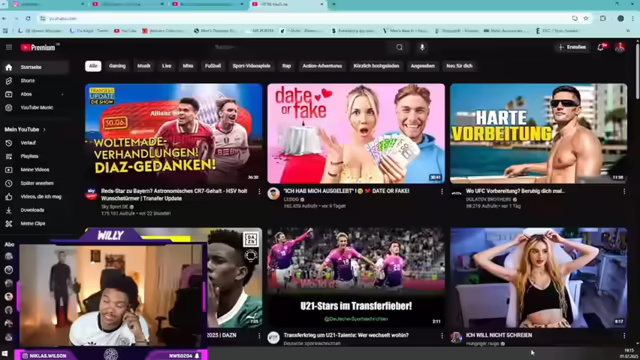Screen dimensions: 640x360
Task: Open the account avatar menu
Action: point(620,47)
